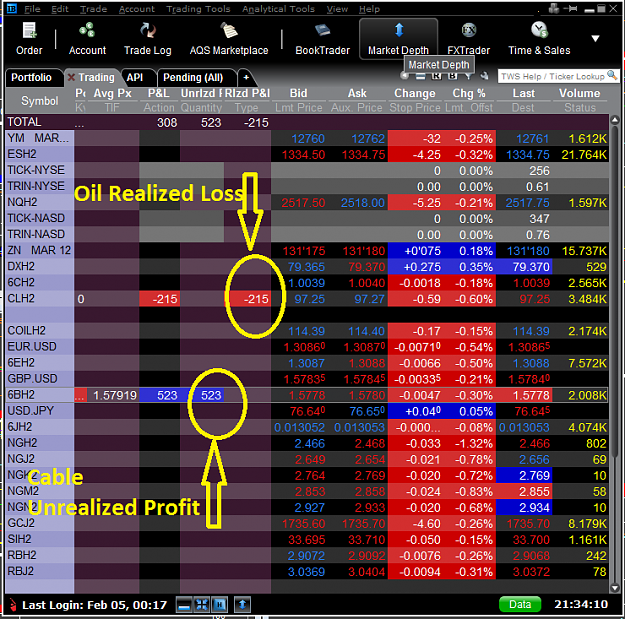Click the blue square icon in status bar

[219, 605]
